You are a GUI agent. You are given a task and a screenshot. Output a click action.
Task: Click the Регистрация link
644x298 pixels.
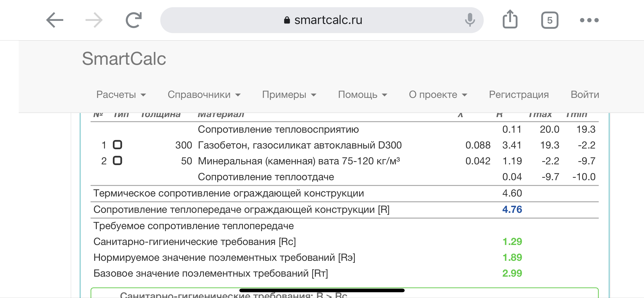[x=519, y=95]
